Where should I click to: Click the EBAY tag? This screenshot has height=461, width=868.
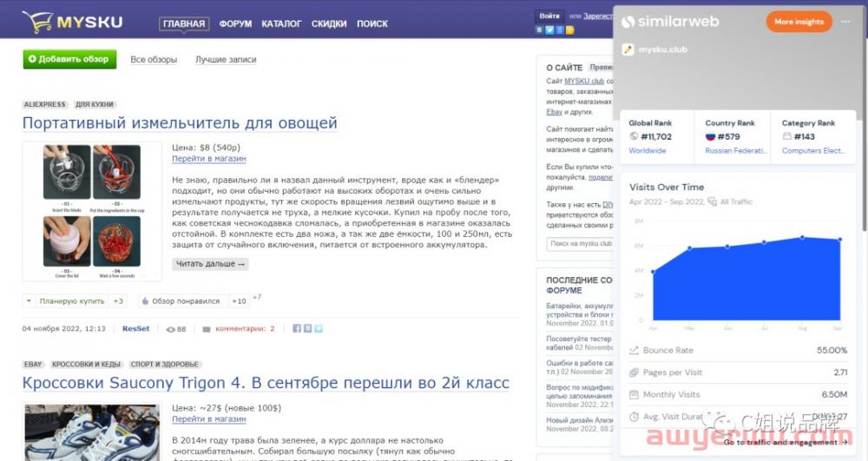point(33,364)
